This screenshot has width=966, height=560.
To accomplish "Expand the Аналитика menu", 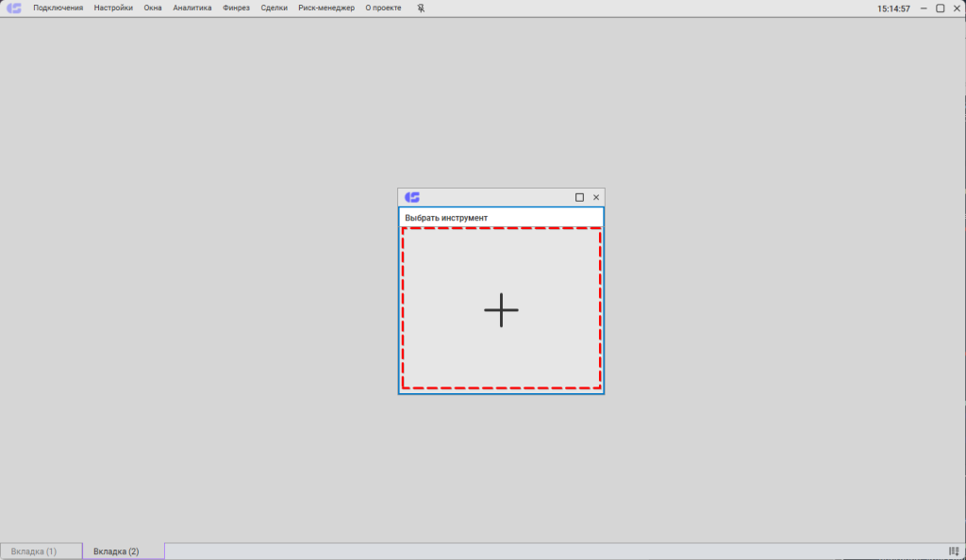I will [192, 8].
